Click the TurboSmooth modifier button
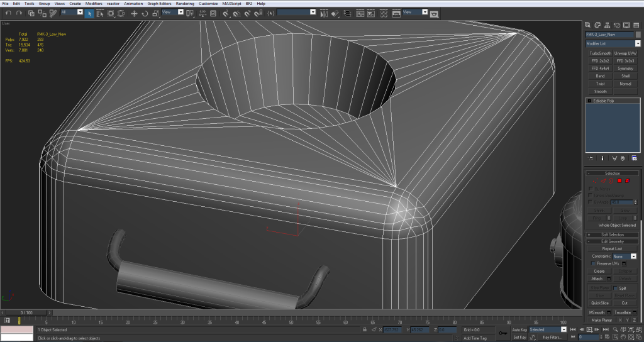This screenshot has height=342, width=644. click(600, 53)
